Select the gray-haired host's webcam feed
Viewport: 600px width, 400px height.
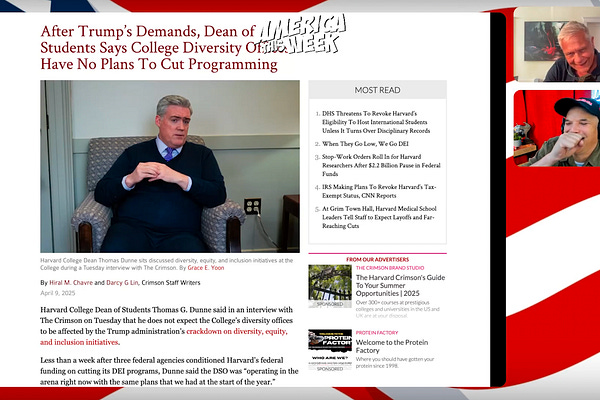(x=557, y=44)
